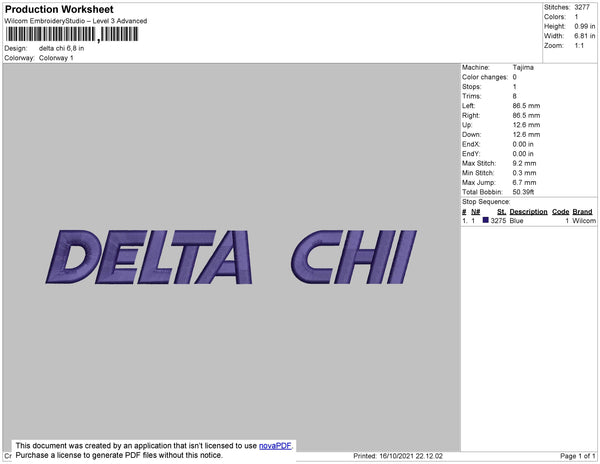The image size is (600, 464).
Task: Select the Zoom value 1:1
Action: [x=579, y=46]
